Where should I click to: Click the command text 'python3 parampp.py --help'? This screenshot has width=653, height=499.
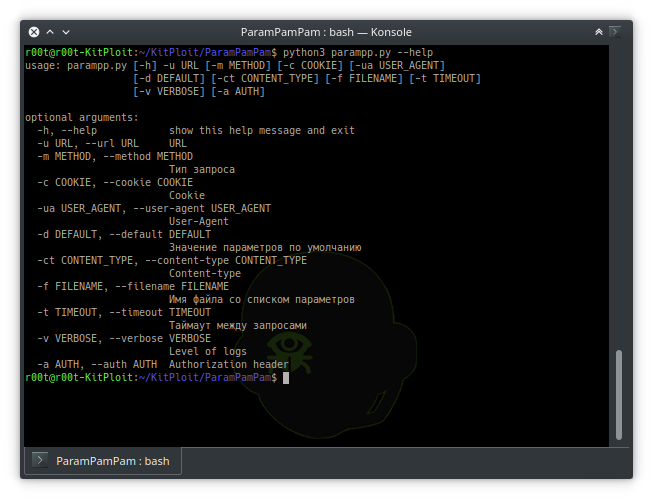[x=358, y=52]
